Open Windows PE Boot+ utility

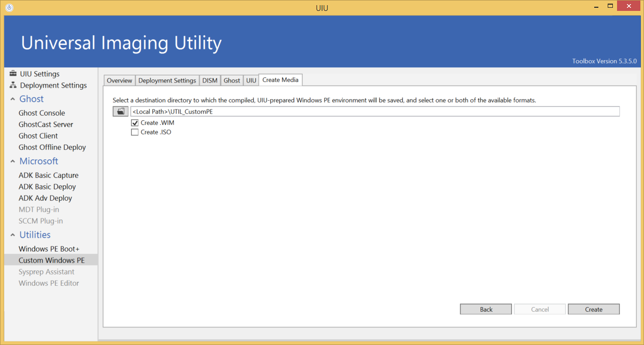[x=49, y=249]
